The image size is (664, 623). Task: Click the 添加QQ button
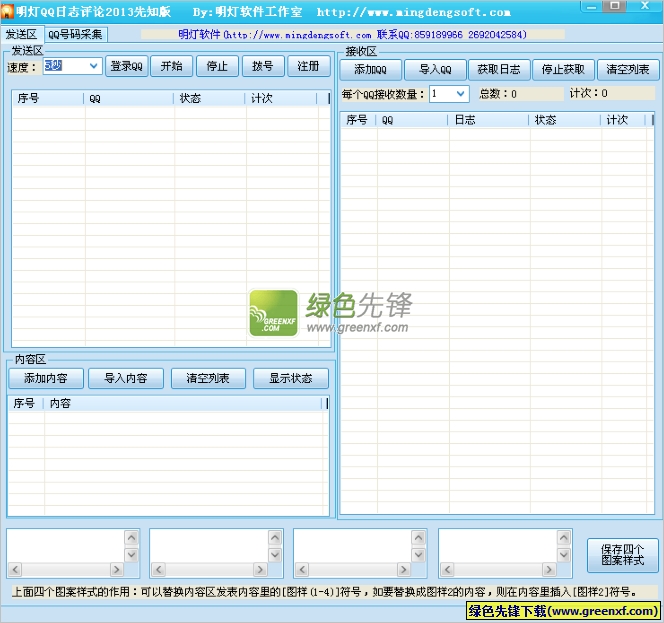[371, 69]
